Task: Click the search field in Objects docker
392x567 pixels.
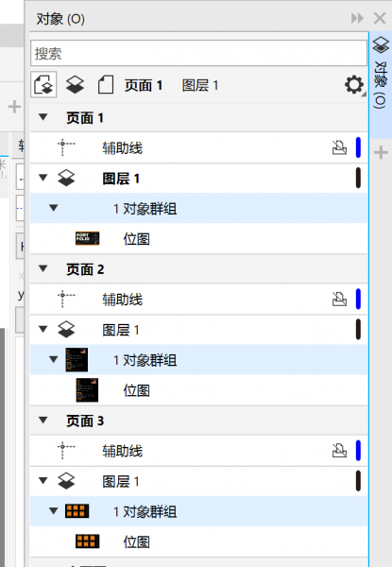Action: tap(198, 53)
